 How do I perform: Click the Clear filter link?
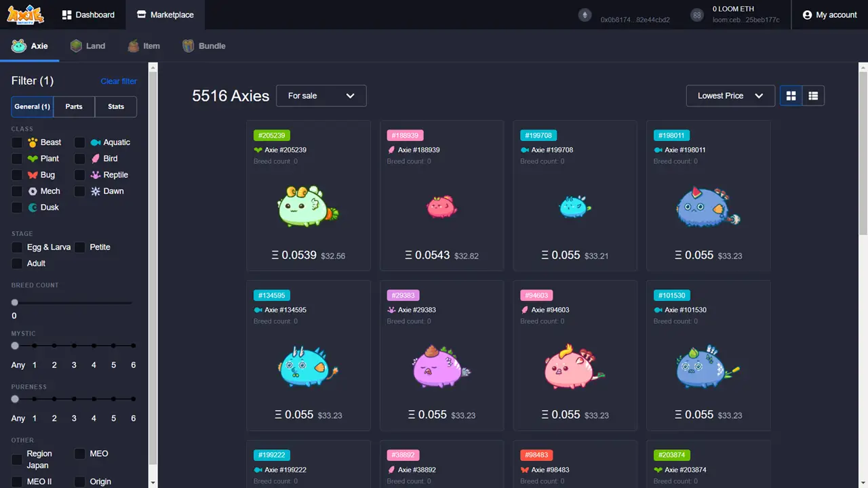pyautogui.click(x=119, y=81)
